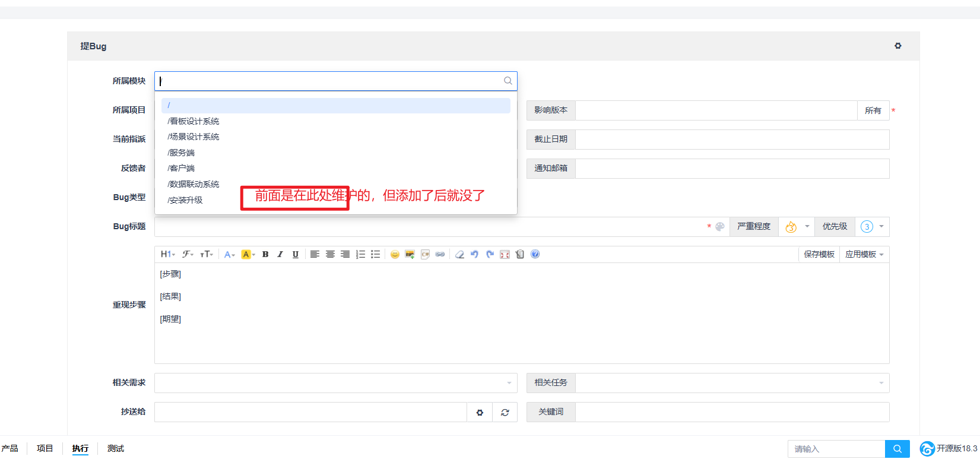Select the /服务端 module option
980x459 pixels.
pos(336,153)
